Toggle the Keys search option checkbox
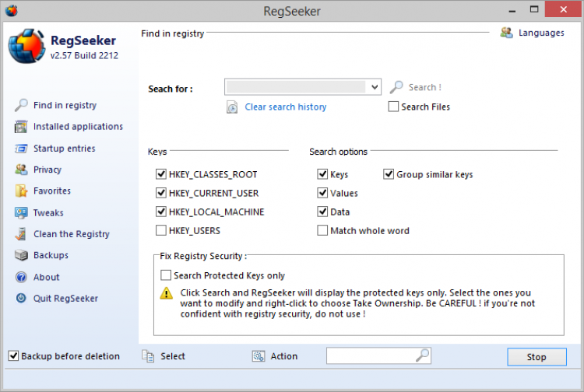 [x=322, y=174]
